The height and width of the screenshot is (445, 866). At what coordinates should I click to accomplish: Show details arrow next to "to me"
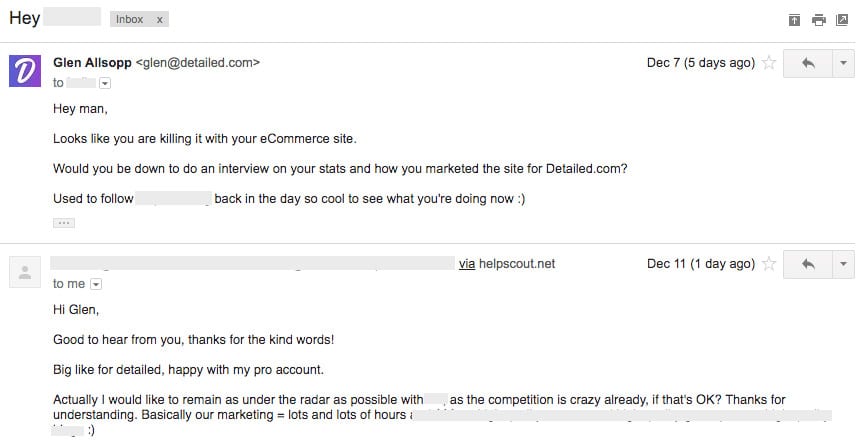coord(96,284)
